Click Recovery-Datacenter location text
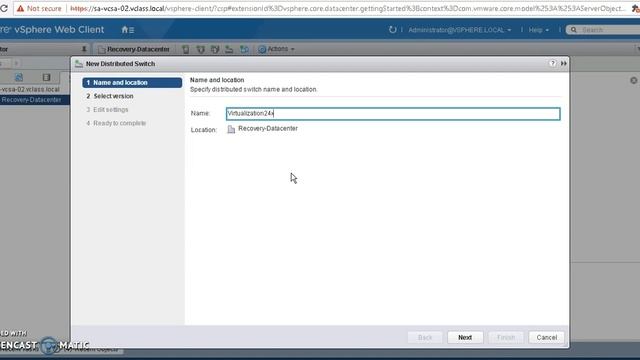This screenshot has height=360, width=640. (x=268, y=129)
